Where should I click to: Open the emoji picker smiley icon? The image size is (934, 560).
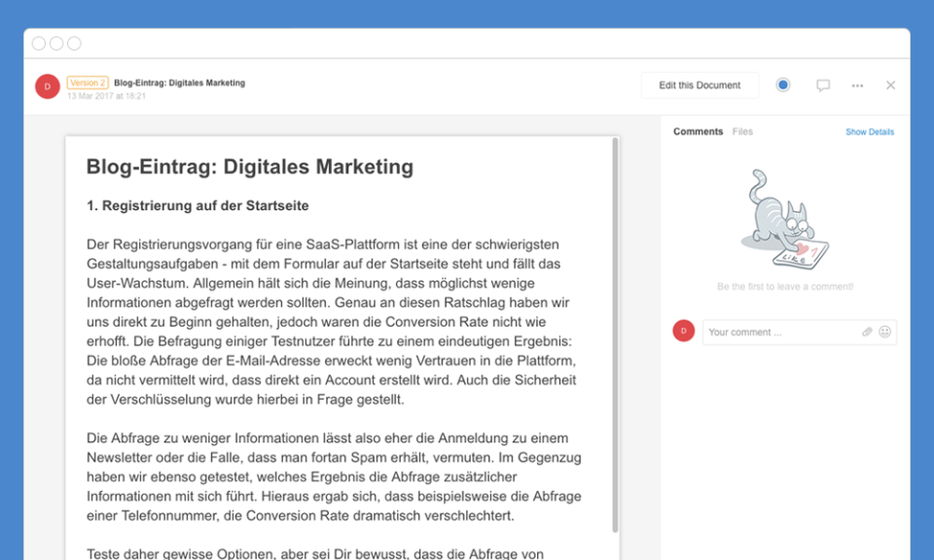pos(885,332)
